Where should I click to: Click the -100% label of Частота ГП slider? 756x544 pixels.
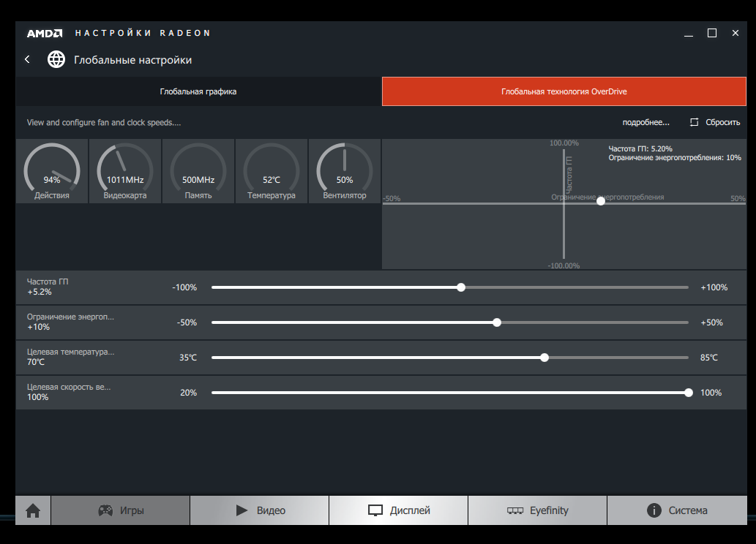pyautogui.click(x=184, y=287)
